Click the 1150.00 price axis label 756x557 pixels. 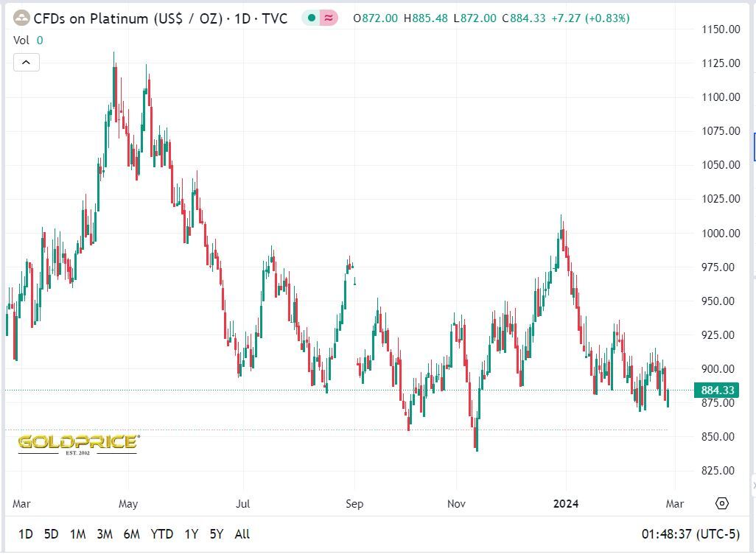click(721, 29)
